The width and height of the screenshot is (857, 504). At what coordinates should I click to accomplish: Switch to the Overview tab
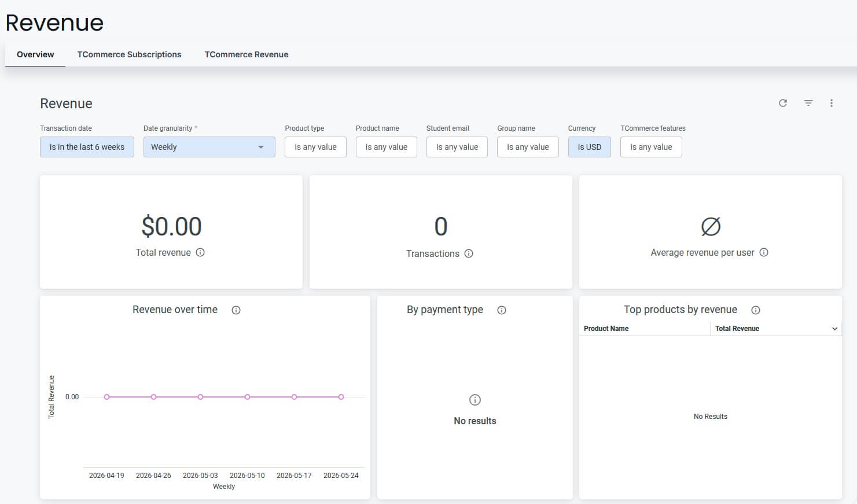(35, 54)
